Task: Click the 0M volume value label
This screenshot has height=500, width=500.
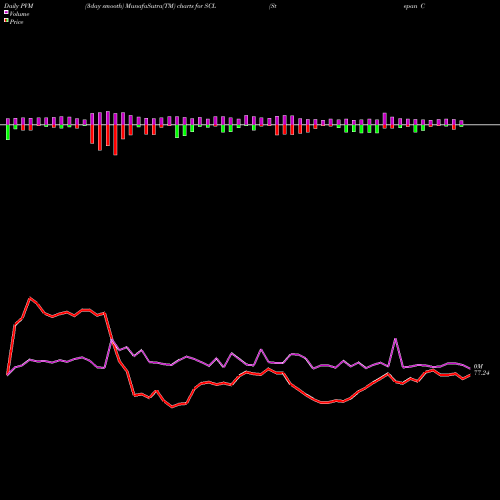Action: pyautogui.click(x=478, y=366)
